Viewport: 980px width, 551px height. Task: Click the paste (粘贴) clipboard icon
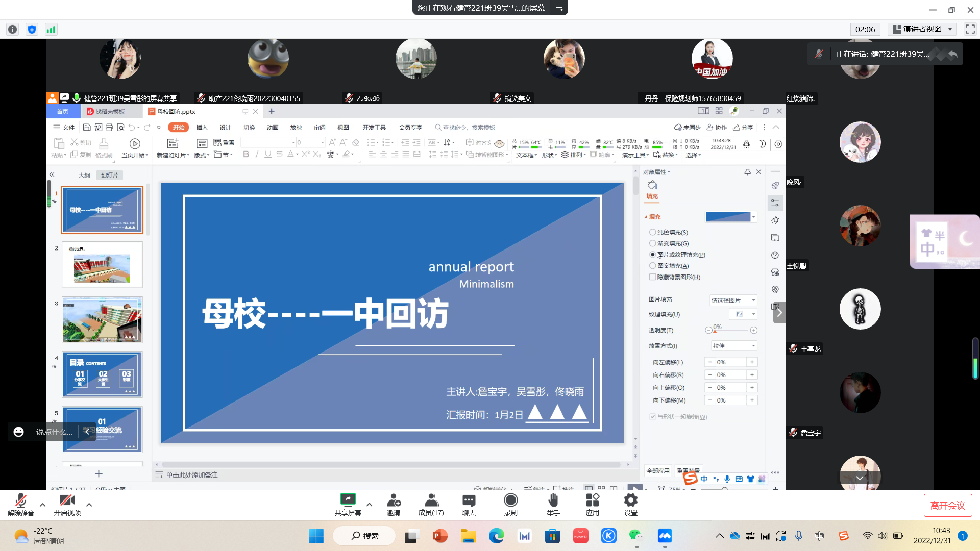[59, 143]
